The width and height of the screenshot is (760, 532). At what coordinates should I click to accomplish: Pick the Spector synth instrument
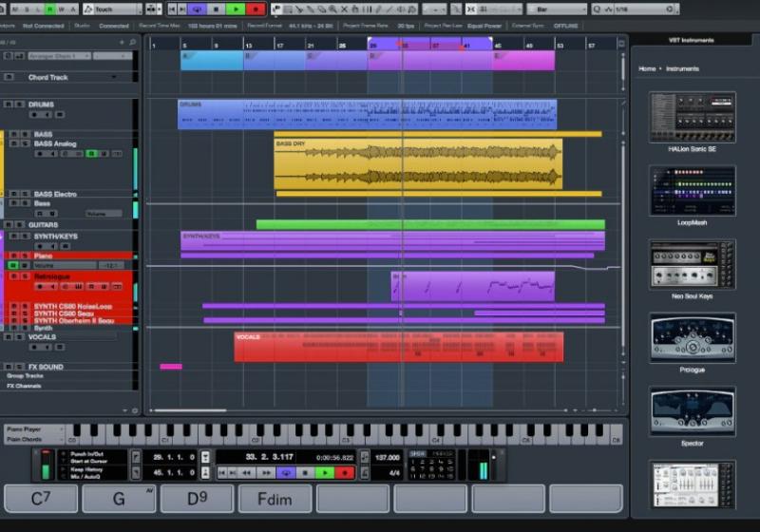pos(692,411)
